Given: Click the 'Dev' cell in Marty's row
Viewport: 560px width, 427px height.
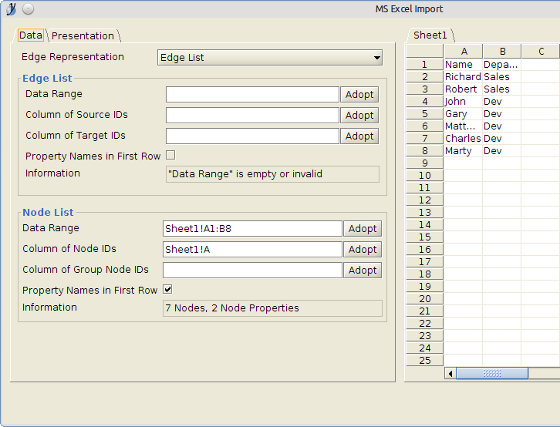Looking at the screenshot, I should 502,151.
